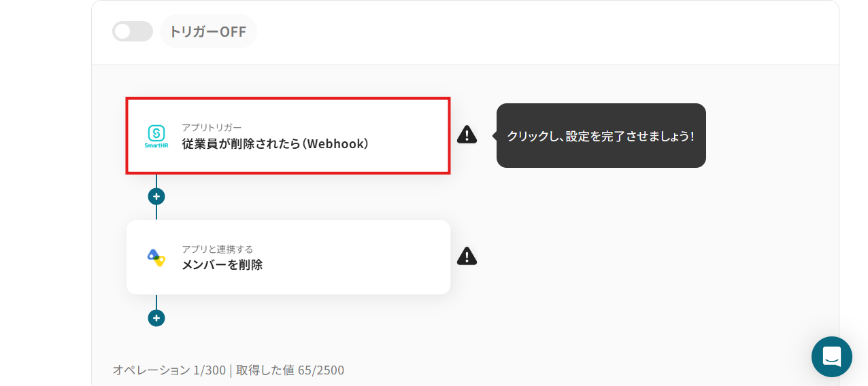Open the chat support bubble

point(832,357)
